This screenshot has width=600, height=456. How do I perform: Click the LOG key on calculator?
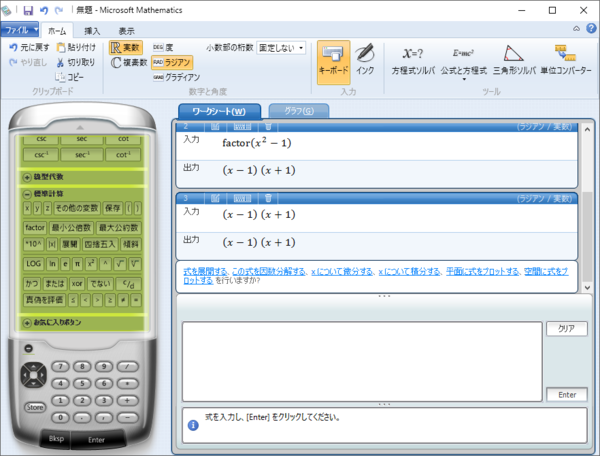click(33, 264)
